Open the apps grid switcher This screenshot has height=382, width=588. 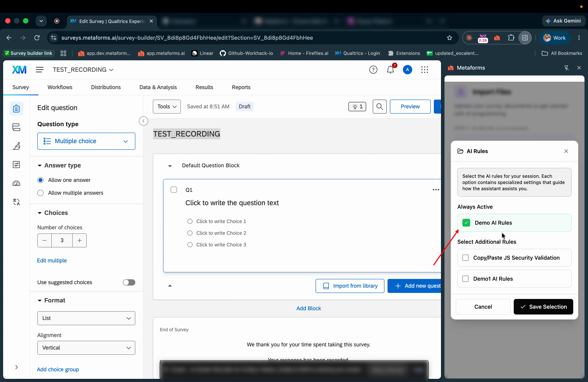[424, 70]
